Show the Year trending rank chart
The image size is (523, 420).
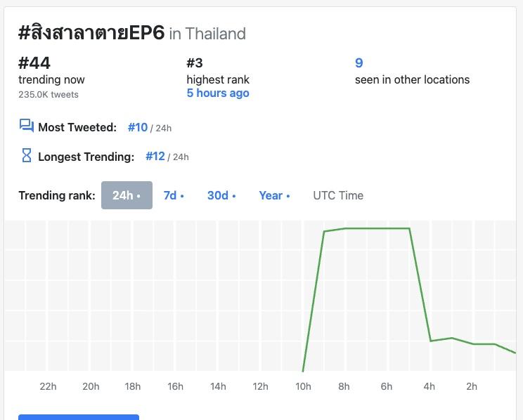[x=273, y=195]
